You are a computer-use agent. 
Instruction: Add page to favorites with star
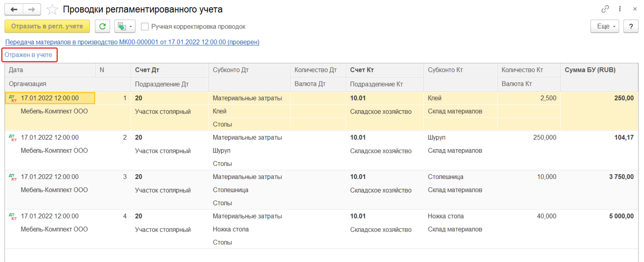click(x=52, y=9)
